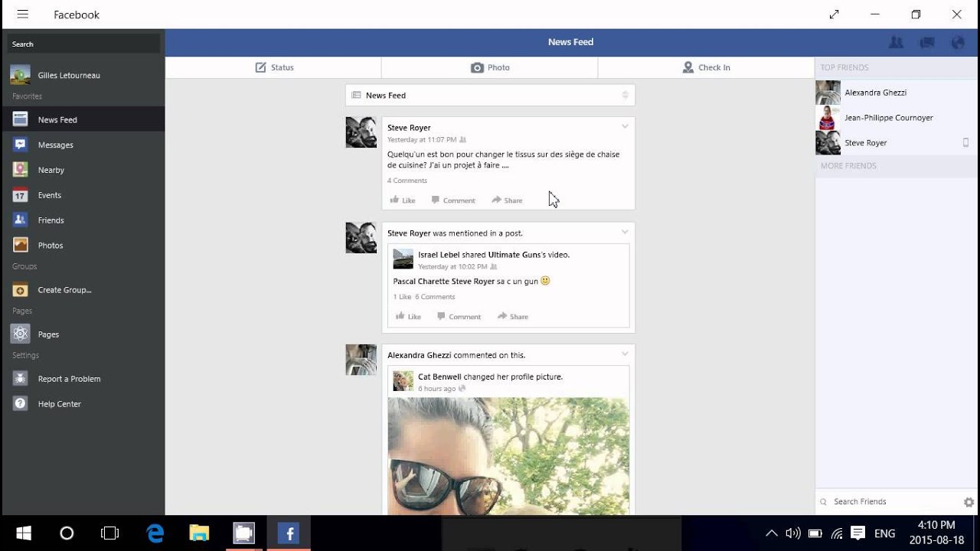Open Help Center question mark icon
980x551 pixels.
[21, 404]
